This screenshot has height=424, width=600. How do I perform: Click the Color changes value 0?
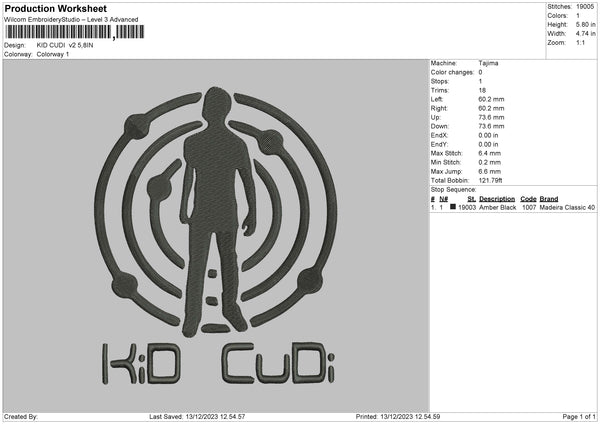(x=480, y=72)
